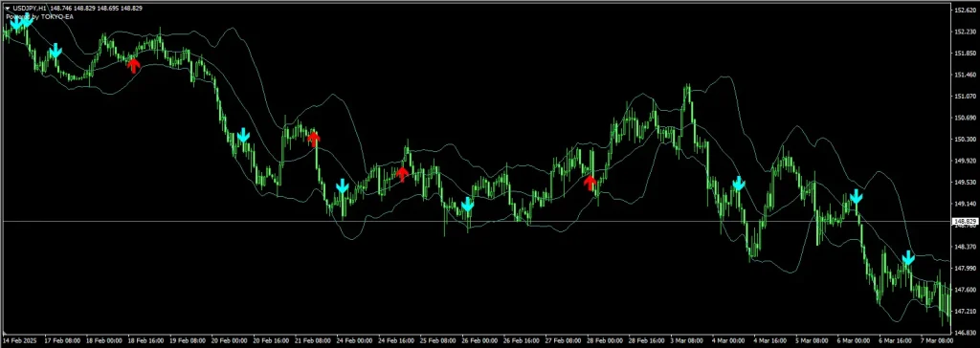The image size is (980, 348).
Task: Select the cyan down arrow above 26 Feb 00:00
Action: point(467,205)
